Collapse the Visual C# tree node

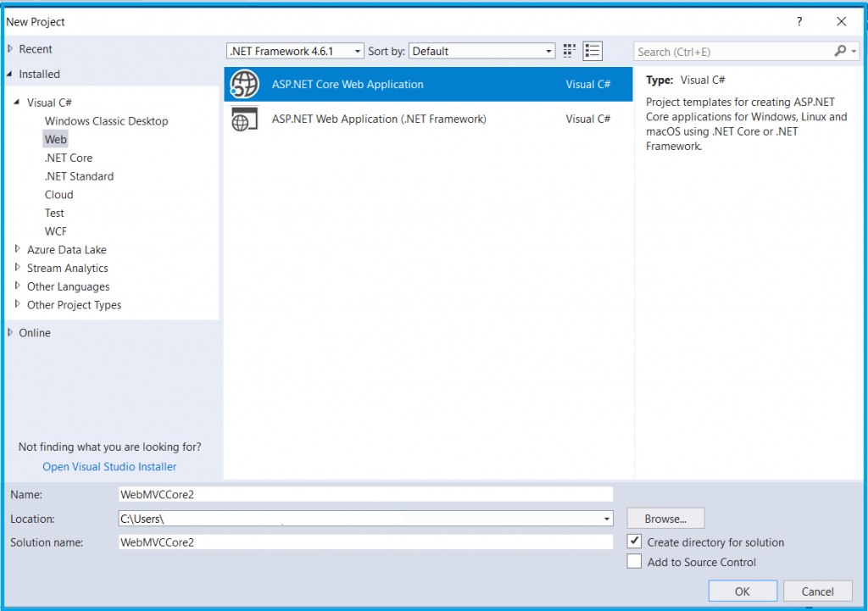pyautogui.click(x=16, y=103)
